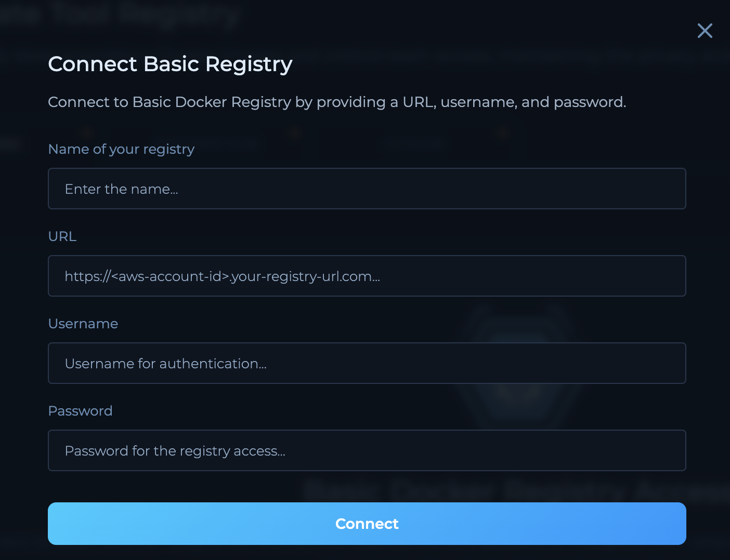Click the 'Name of your registry' label
The height and width of the screenshot is (560, 730).
click(x=121, y=149)
